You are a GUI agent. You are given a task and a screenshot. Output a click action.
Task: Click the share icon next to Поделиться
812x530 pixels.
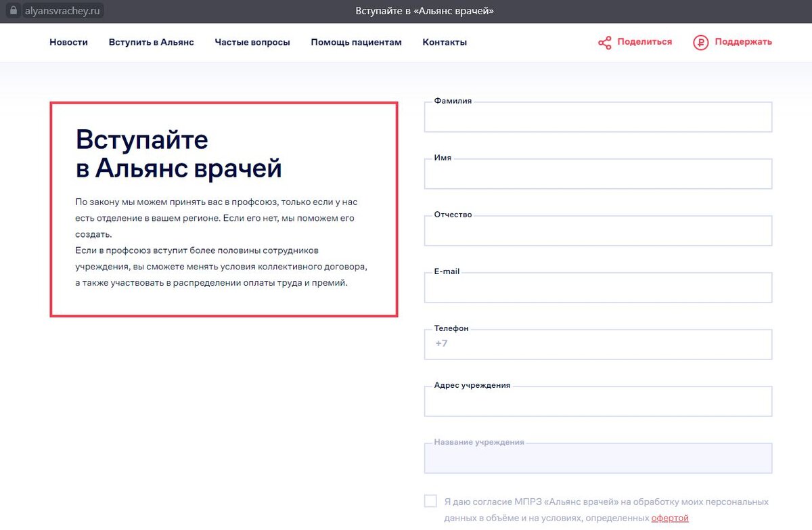pos(605,43)
